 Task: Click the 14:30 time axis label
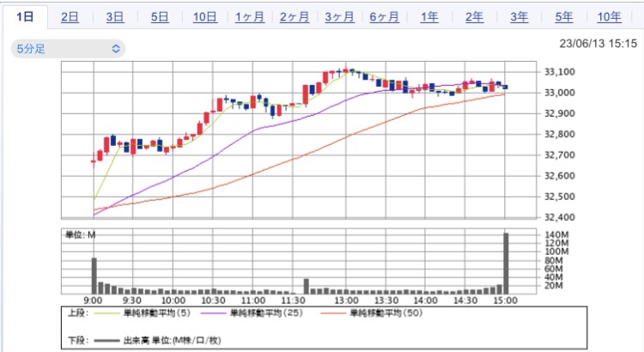point(465,300)
